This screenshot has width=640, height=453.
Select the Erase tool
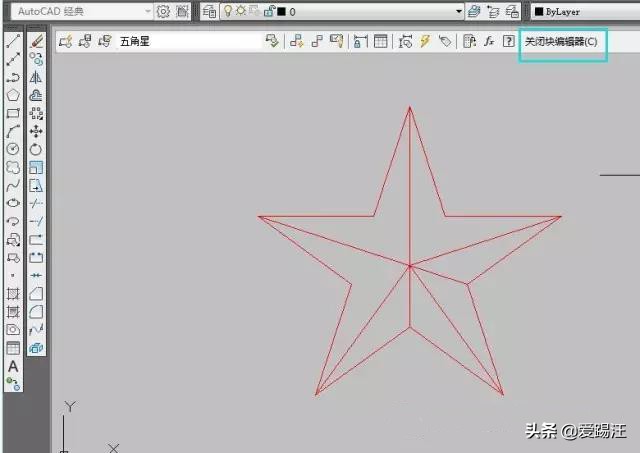36,41
